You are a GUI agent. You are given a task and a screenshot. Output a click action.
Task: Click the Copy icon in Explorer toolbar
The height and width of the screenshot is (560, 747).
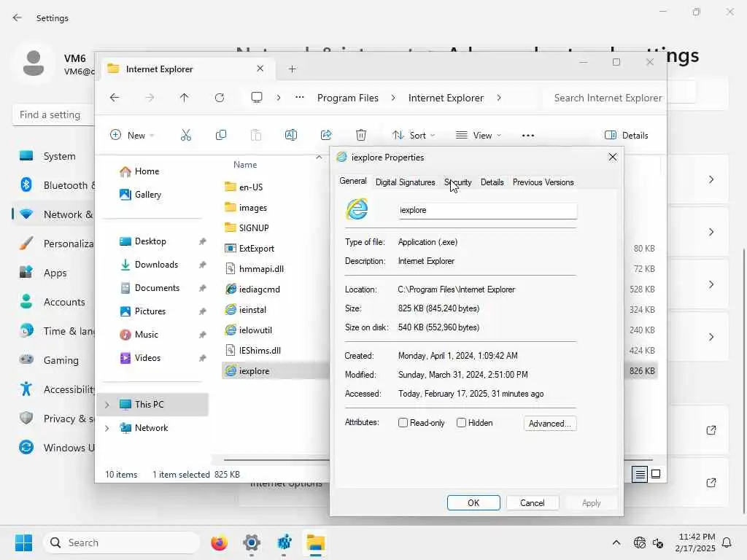click(x=221, y=135)
